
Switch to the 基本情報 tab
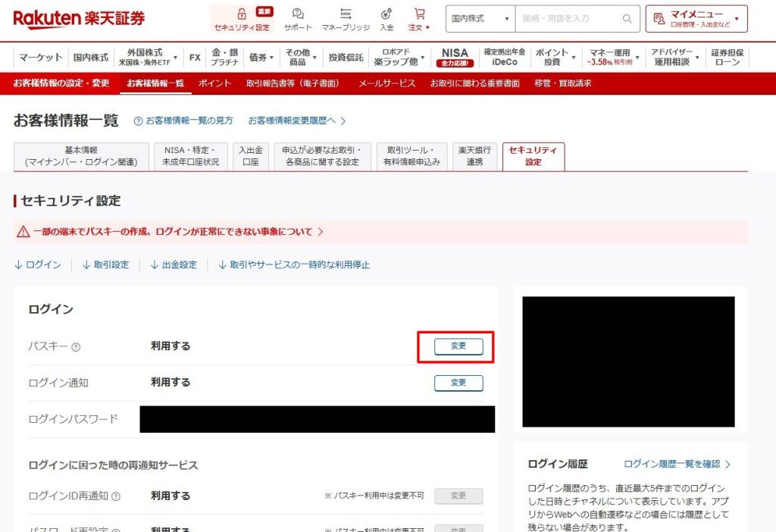click(x=82, y=156)
